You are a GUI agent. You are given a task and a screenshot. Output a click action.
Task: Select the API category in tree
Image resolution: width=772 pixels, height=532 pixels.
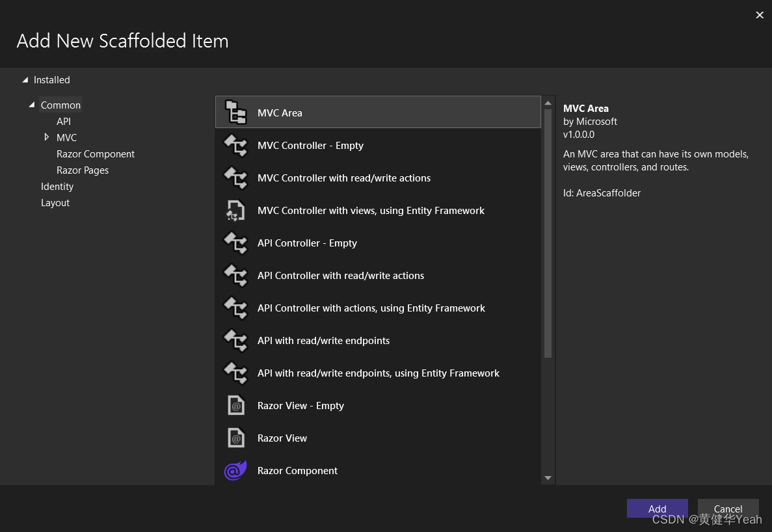coord(64,122)
